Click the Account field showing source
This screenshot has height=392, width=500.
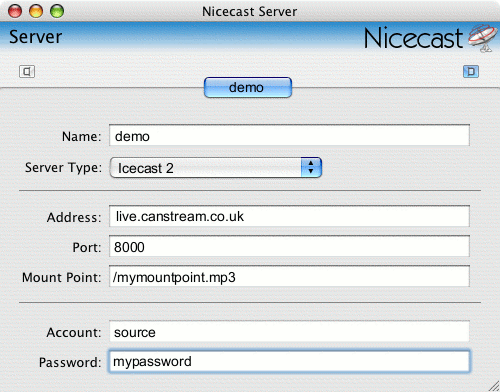point(289,331)
